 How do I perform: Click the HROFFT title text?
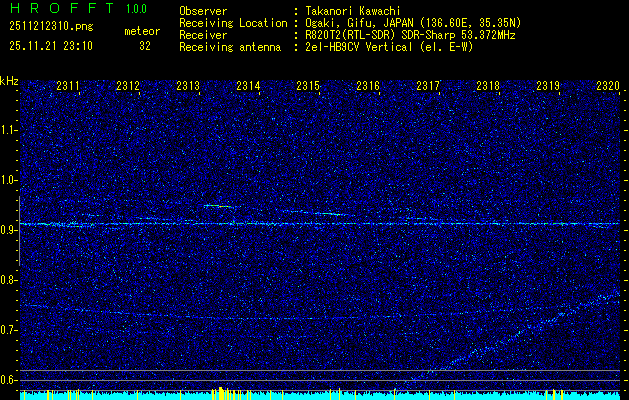(x=62, y=8)
